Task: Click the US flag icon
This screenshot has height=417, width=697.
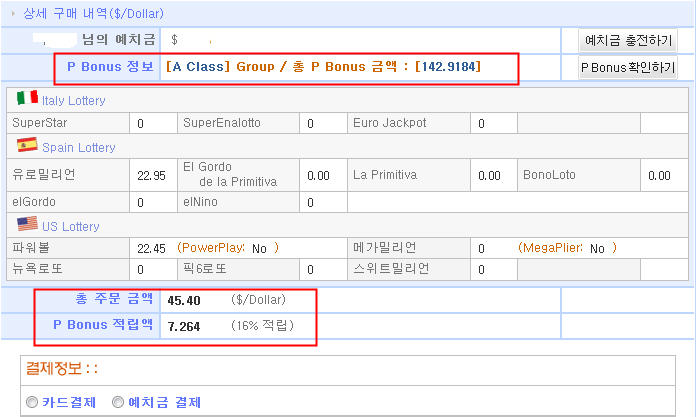Action: [27, 224]
